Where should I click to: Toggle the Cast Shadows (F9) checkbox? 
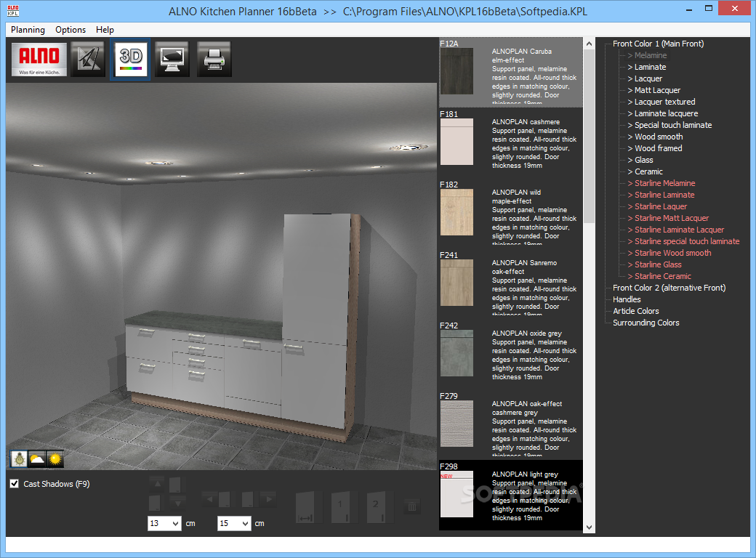[x=15, y=483]
